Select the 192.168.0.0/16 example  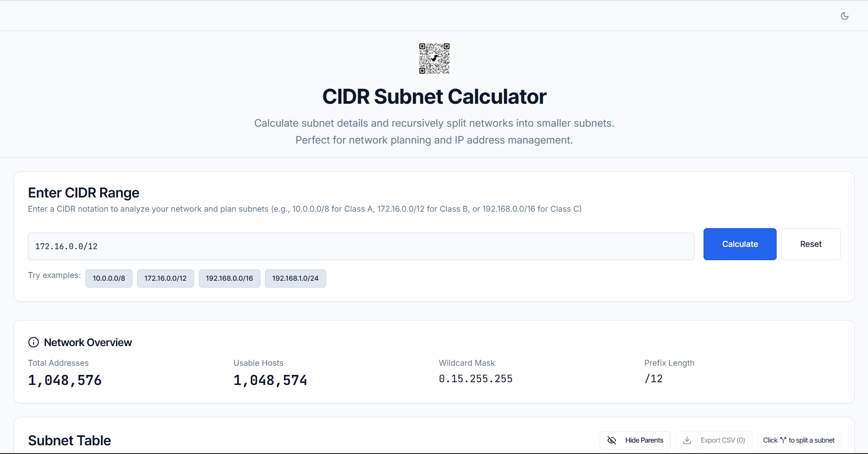coord(229,278)
